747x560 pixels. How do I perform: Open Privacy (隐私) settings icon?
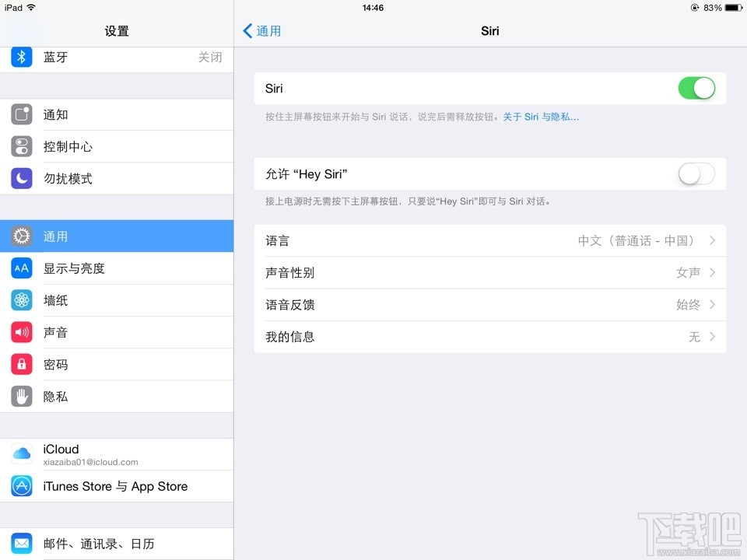(x=20, y=396)
